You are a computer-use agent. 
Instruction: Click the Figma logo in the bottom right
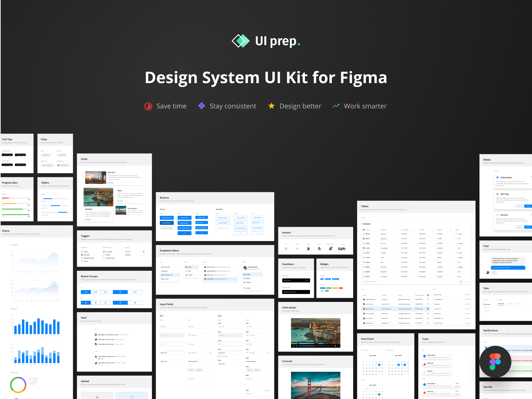point(495,362)
